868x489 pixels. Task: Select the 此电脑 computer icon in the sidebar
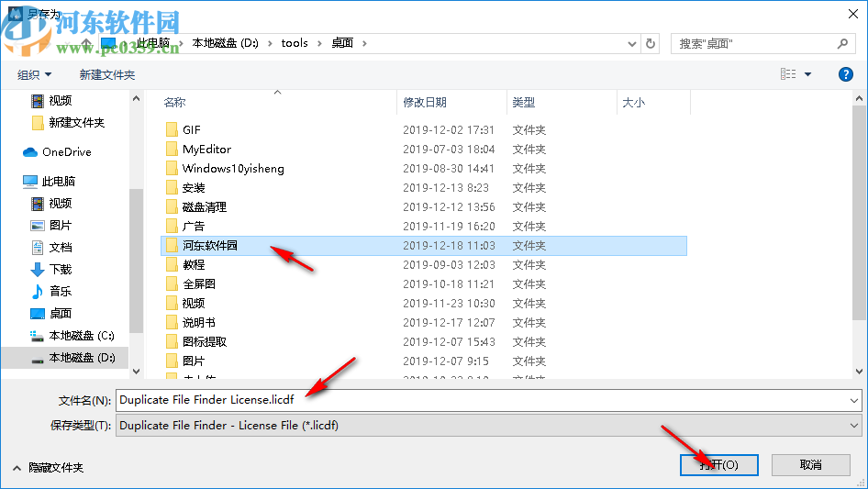point(30,181)
